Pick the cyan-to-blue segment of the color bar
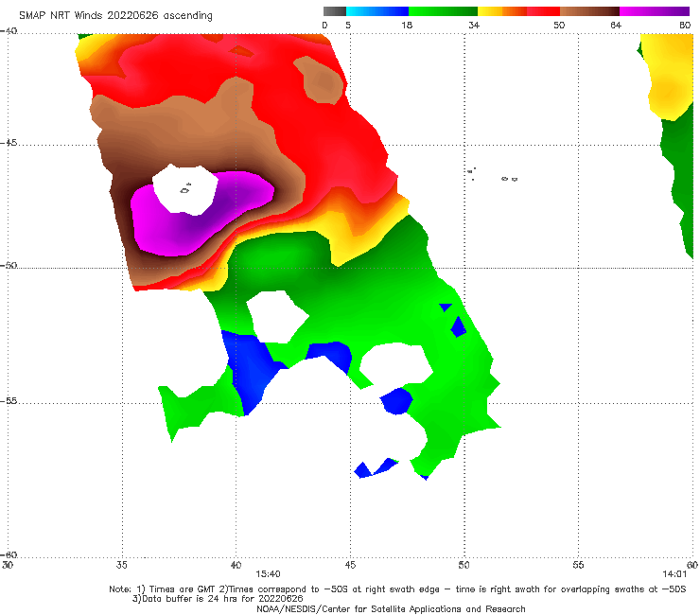The width and height of the screenshot is (700, 615). click(x=377, y=11)
